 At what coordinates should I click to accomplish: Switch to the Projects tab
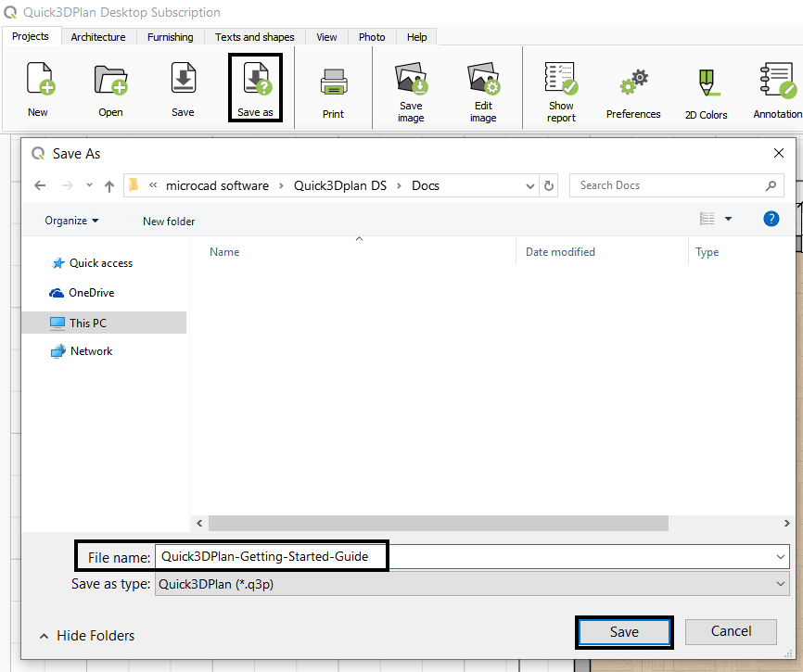(x=31, y=36)
